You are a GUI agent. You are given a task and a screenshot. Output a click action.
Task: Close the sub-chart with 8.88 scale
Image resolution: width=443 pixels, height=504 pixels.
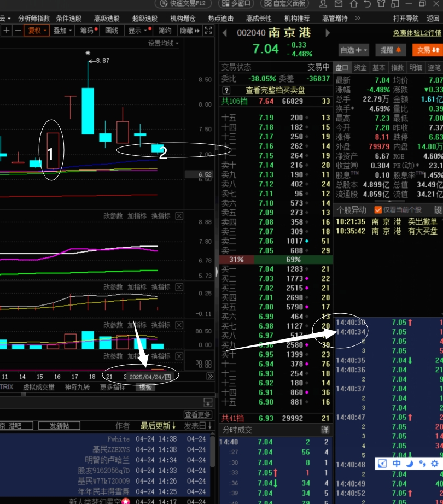179,216
